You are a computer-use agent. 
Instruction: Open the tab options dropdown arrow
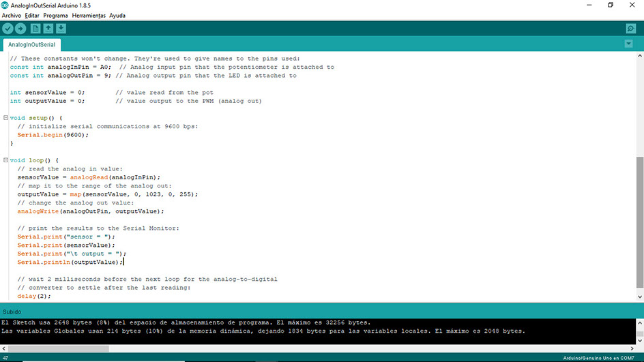(628, 44)
